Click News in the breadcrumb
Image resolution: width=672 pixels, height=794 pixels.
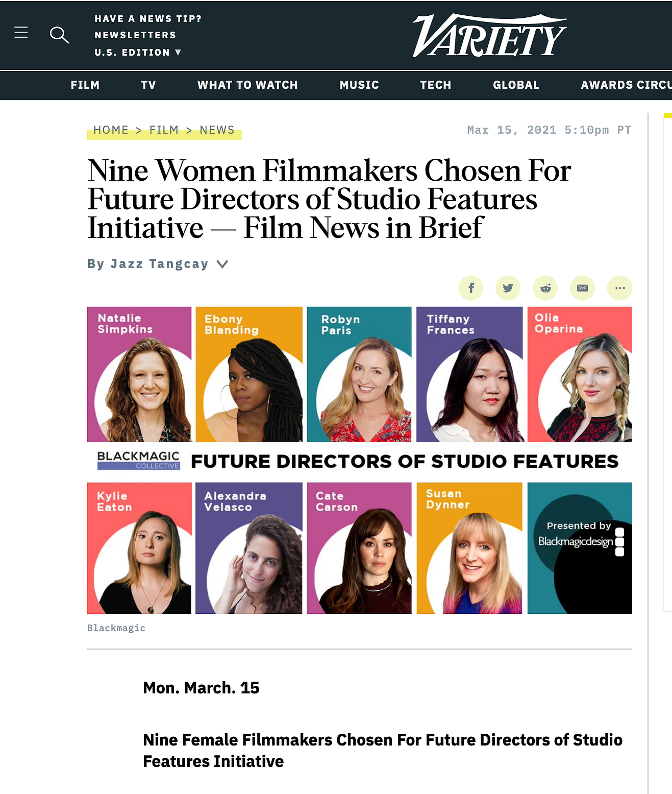(217, 130)
